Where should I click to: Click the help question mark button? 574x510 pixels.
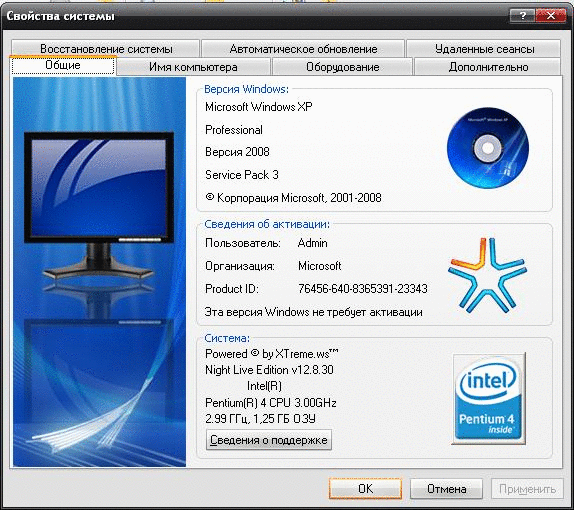coord(522,16)
